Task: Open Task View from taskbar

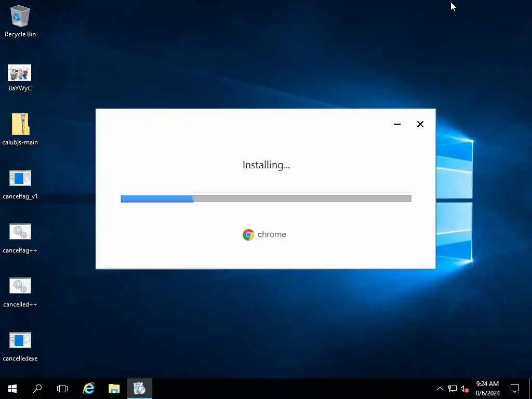Action: click(x=62, y=389)
